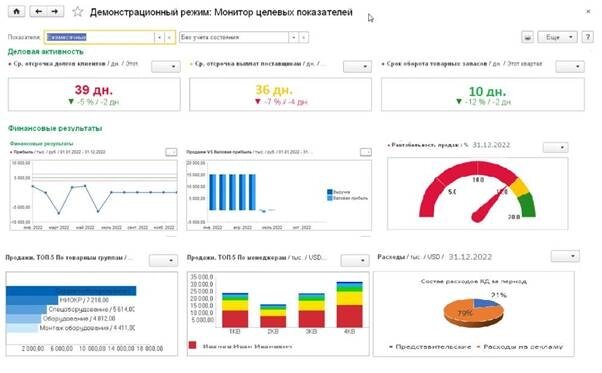602x373 pixels.
Task: Select the 'Спецоборудование / 5 614,00' bar
Action: pos(26,309)
